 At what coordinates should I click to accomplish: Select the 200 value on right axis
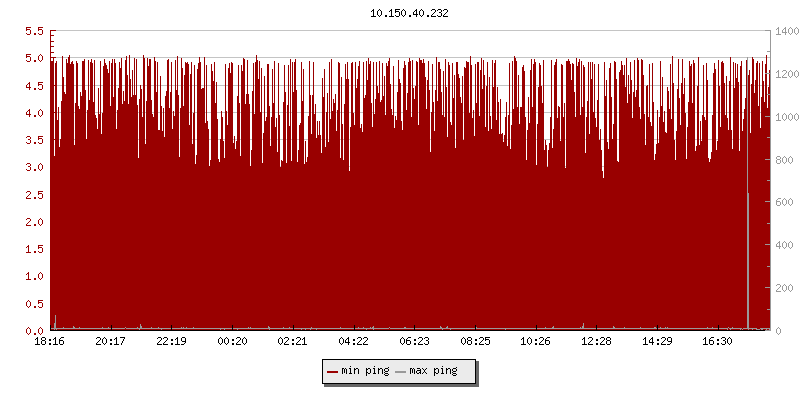pos(783,288)
